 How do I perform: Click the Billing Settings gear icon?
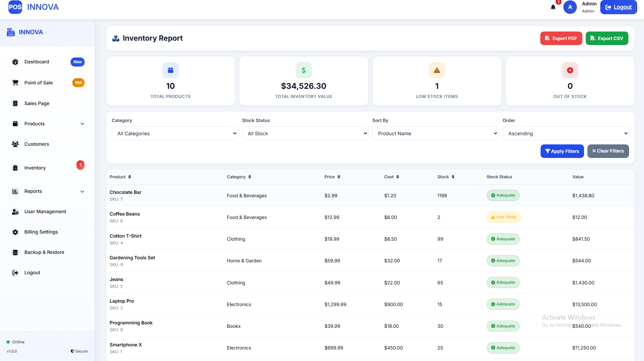click(15, 232)
